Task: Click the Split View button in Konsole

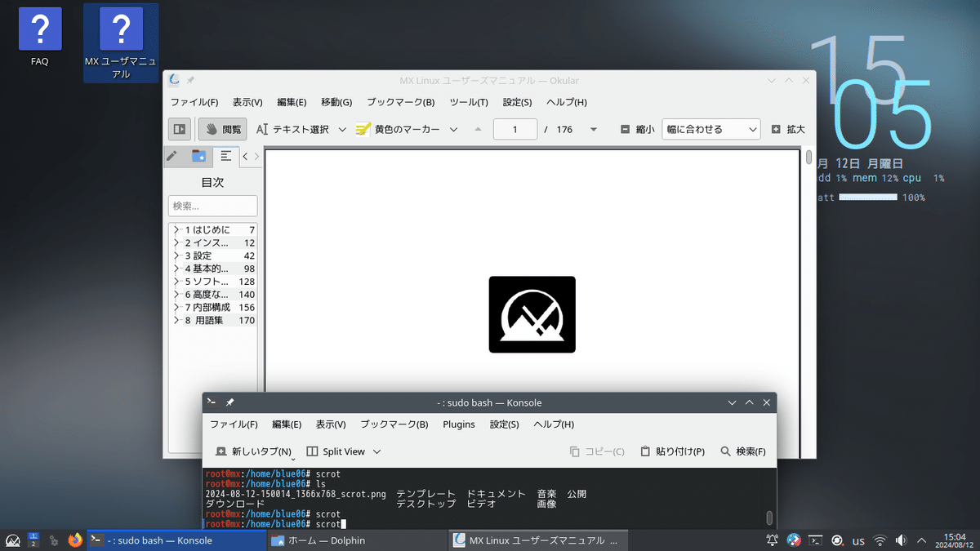Action: click(343, 451)
